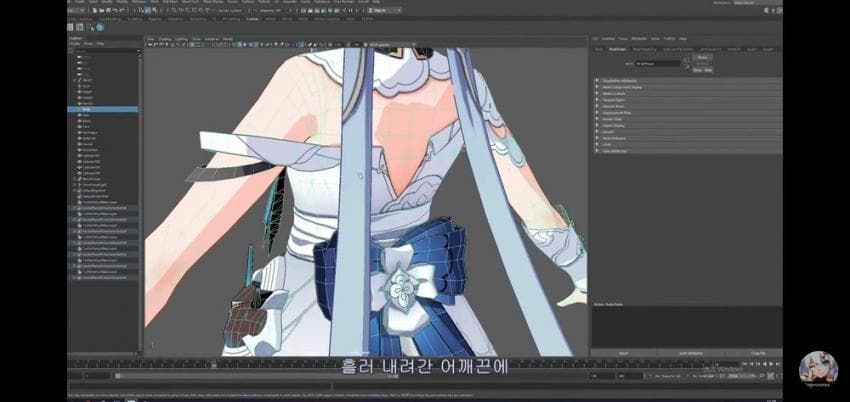Screen dimensions: 850x402
Task: Click the Select button at Attribute Editor bottom
Action: 623,353
